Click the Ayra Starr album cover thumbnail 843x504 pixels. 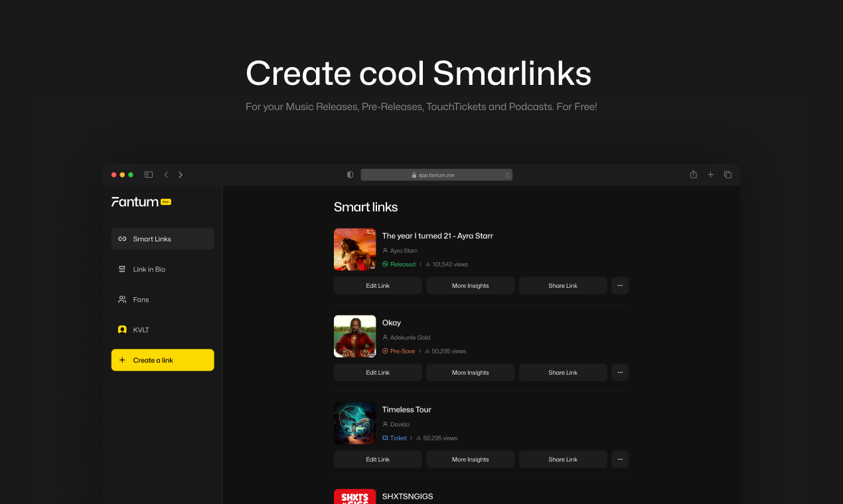click(355, 249)
